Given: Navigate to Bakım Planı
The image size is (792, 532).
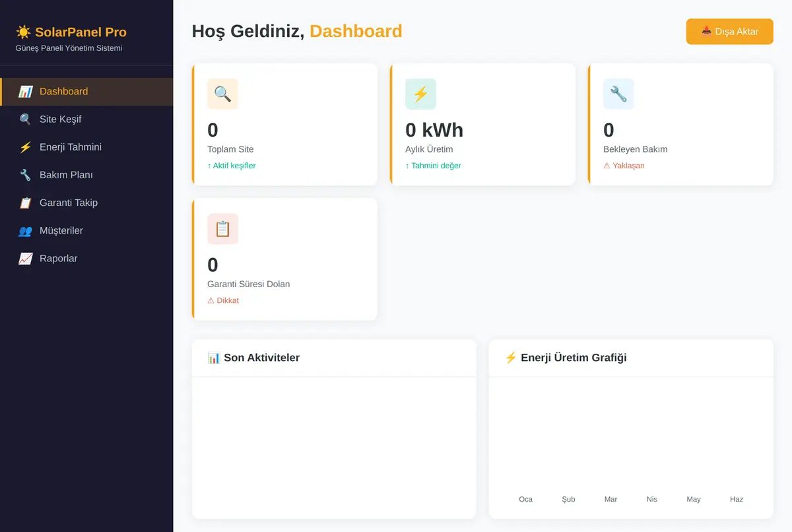Looking at the screenshot, I should 86,175.
